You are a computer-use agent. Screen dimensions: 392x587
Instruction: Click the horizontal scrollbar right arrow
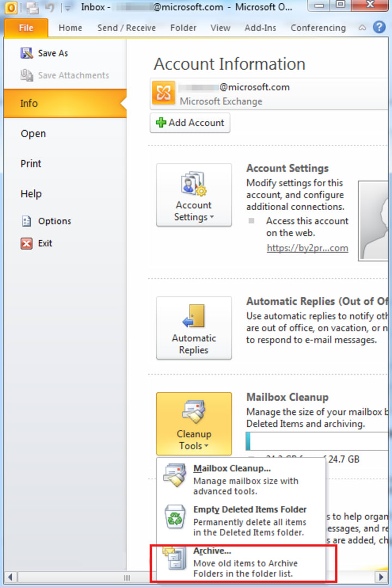(x=381, y=577)
